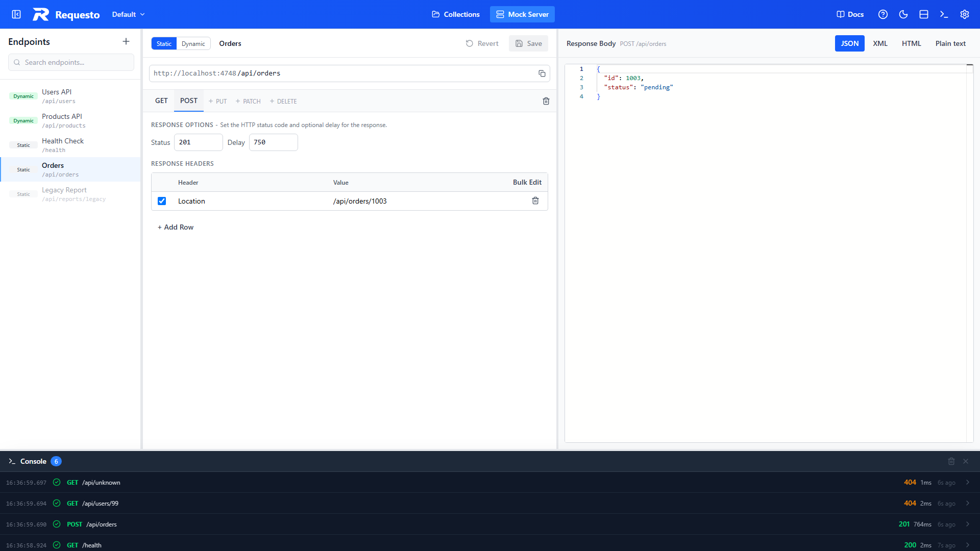Uncheck the Location header checkbox
The width and height of the screenshot is (980, 551).
point(162,201)
